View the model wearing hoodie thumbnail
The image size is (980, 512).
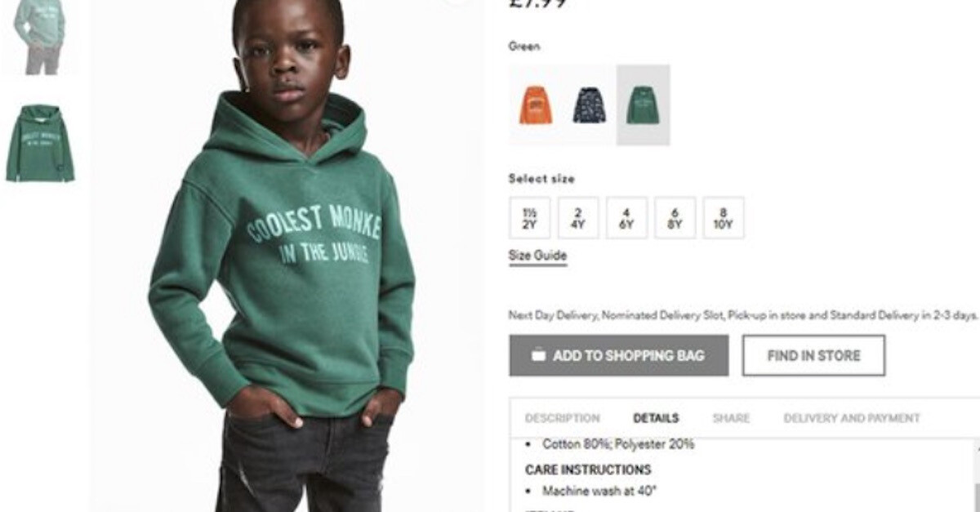pyautogui.click(x=39, y=37)
